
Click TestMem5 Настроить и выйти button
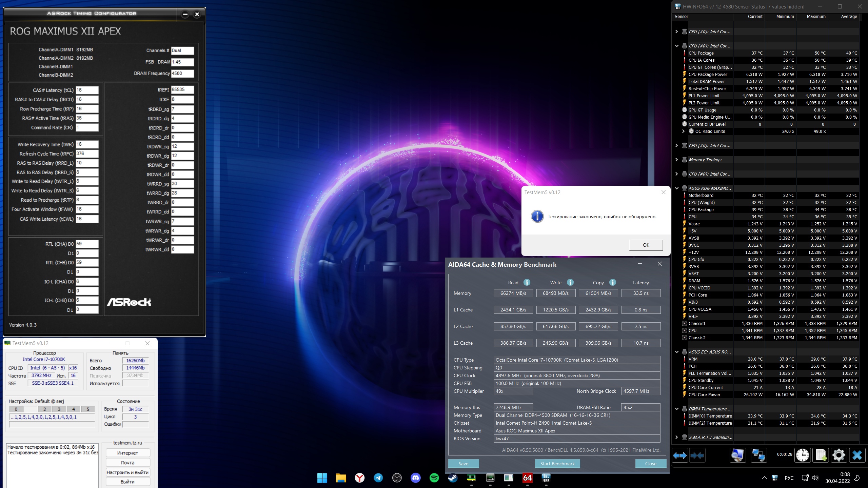(127, 472)
